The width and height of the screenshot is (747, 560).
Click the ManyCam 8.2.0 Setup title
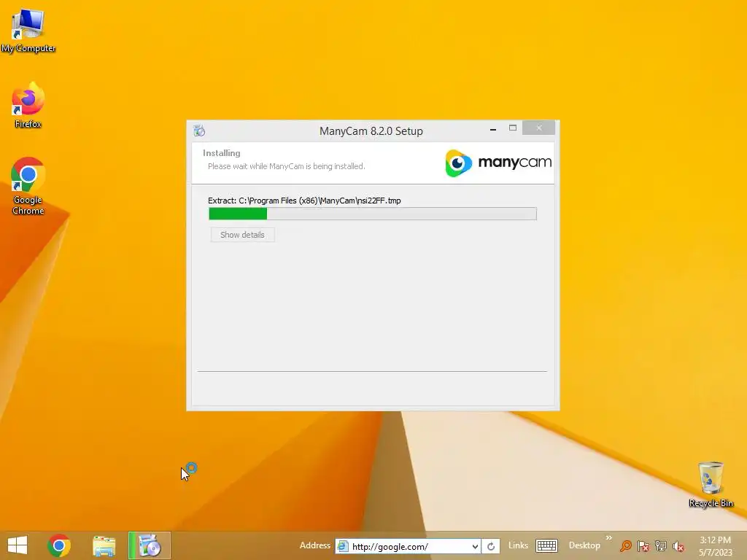371,131
